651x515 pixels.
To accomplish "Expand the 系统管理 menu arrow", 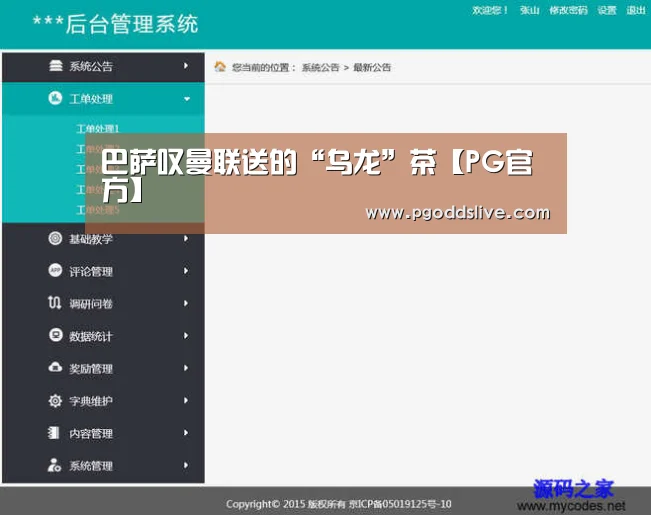I will [186, 465].
